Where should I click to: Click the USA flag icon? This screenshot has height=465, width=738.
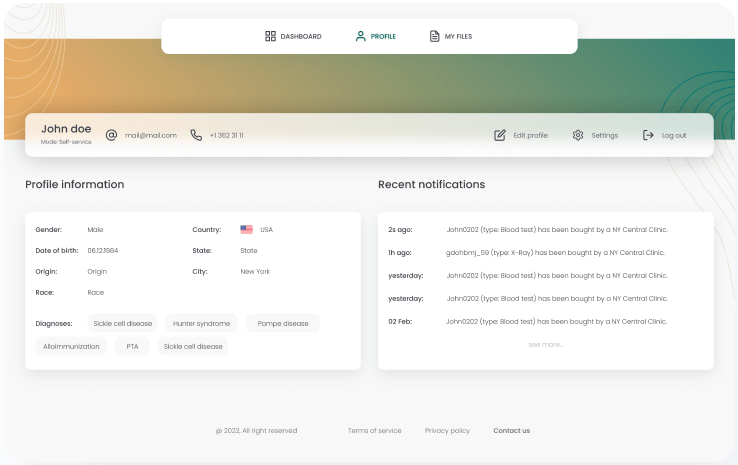pyautogui.click(x=246, y=229)
